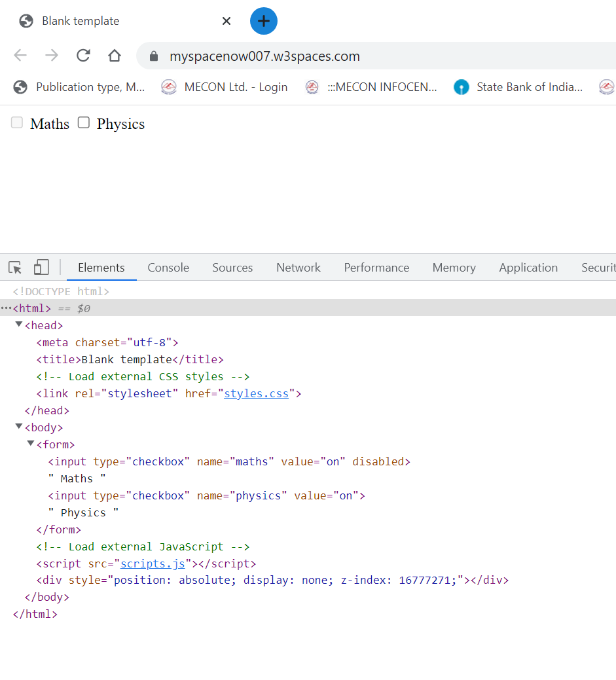The height and width of the screenshot is (680, 616).
Task: Go to browser home page icon
Action: 115,56
